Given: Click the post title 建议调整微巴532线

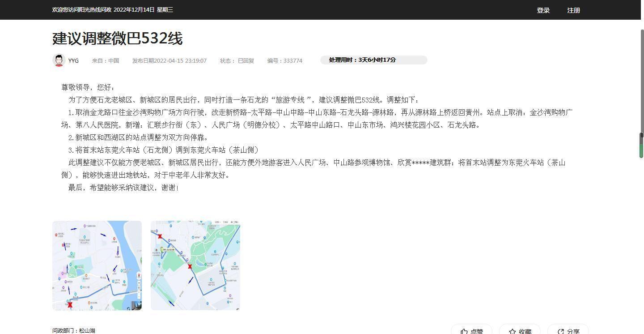Looking at the screenshot, I should coord(117,39).
